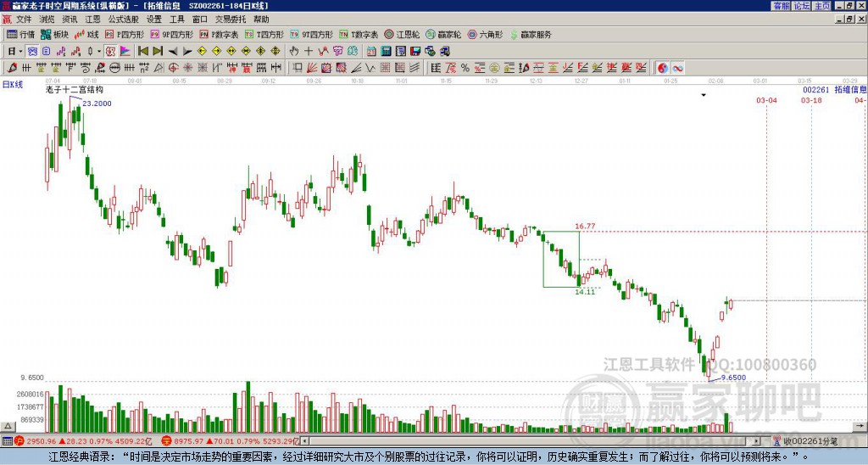This screenshot has height=465, width=868.
Task: Click the 日K线 chart label
Action: (x=13, y=85)
